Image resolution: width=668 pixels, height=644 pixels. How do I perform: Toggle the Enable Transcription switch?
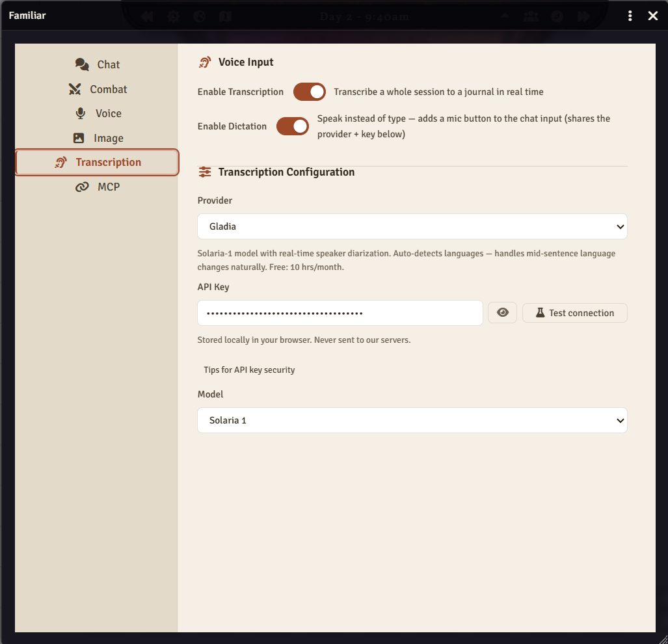tap(310, 92)
